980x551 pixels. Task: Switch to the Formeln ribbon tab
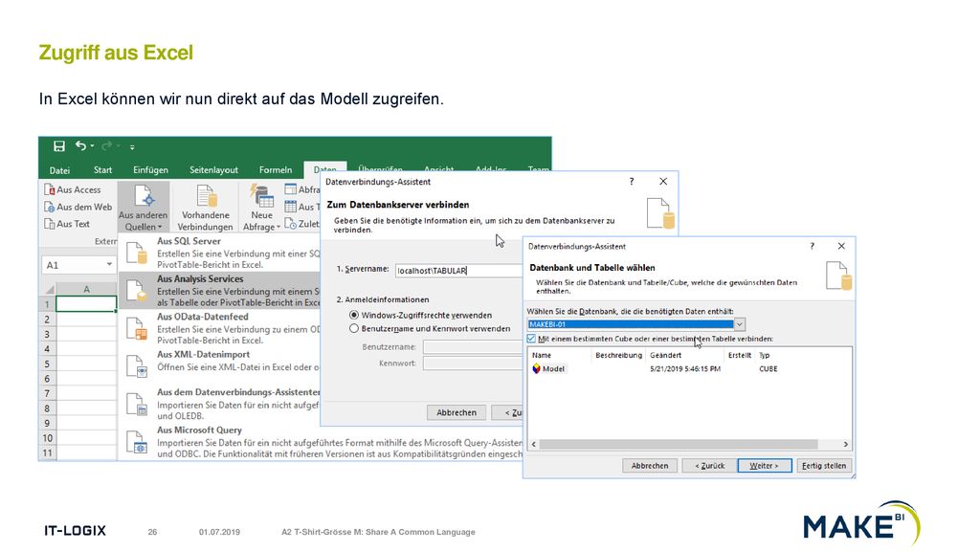(x=276, y=170)
